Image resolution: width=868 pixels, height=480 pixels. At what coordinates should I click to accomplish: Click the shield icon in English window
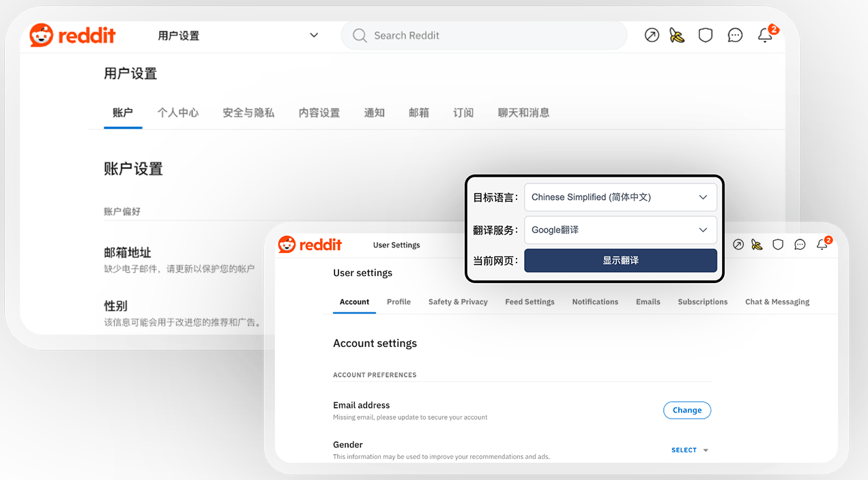[778, 245]
